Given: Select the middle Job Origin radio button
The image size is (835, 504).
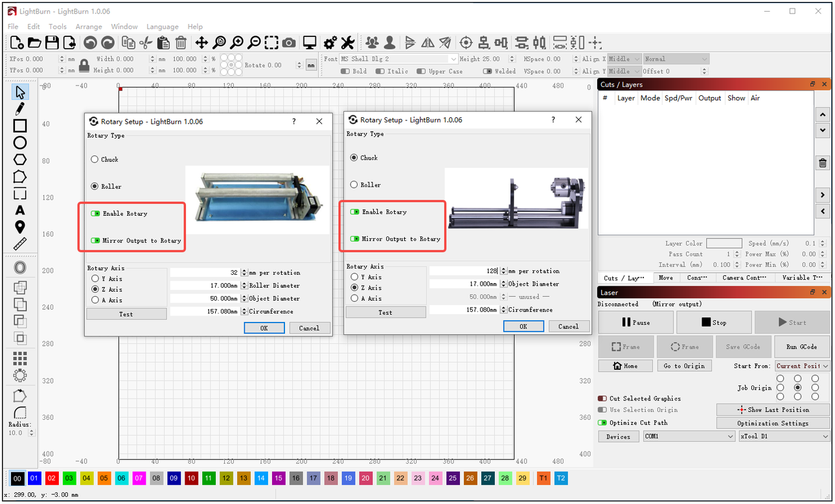Looking at the screenshot, I should pyautogui.click(x=797, y=387).
